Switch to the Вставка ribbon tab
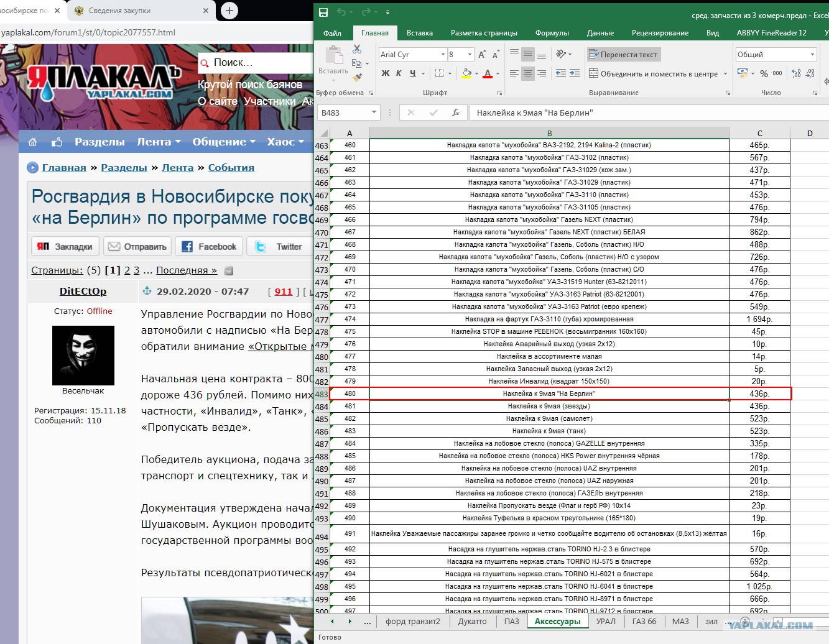Viewport: 829px width, 644px height. (x=420, y=33)
